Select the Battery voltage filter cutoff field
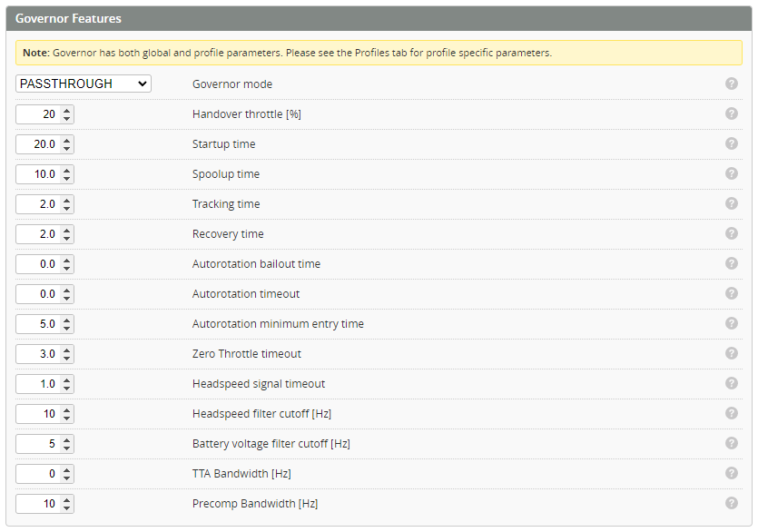The height and width of the screenshot is (532, 758). click(38, 444)
